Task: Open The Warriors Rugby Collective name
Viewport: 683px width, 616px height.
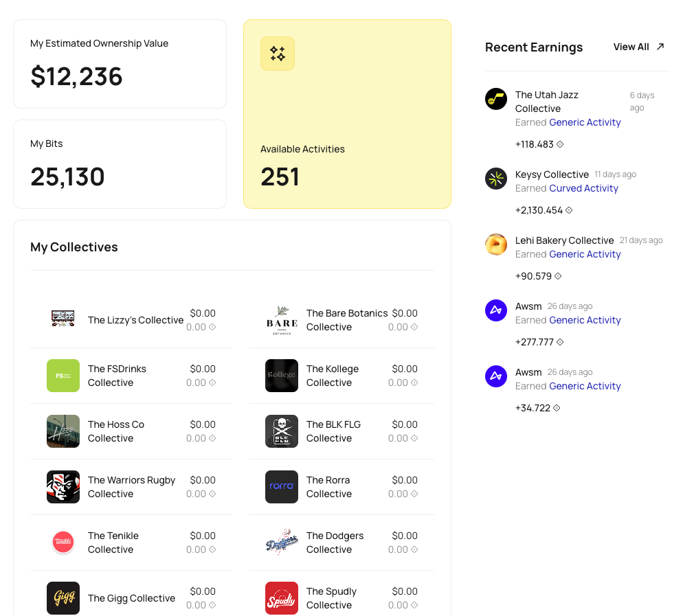Action: tap(131, 487)
